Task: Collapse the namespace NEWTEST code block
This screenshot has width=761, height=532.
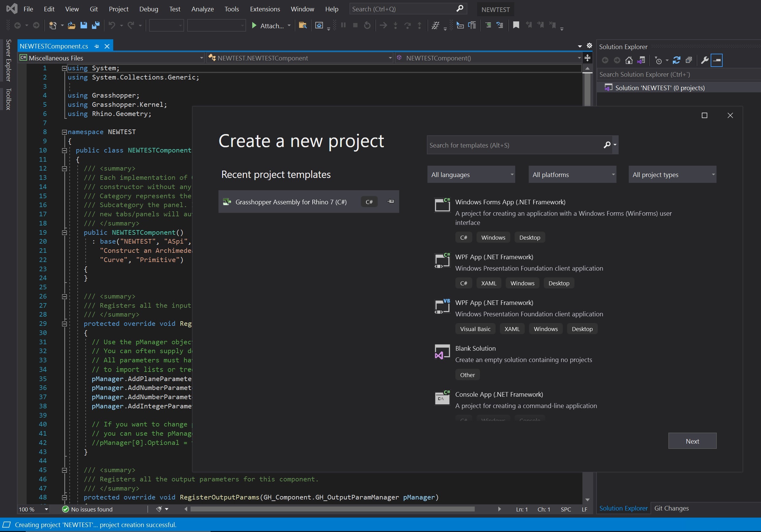Action: 64,132
